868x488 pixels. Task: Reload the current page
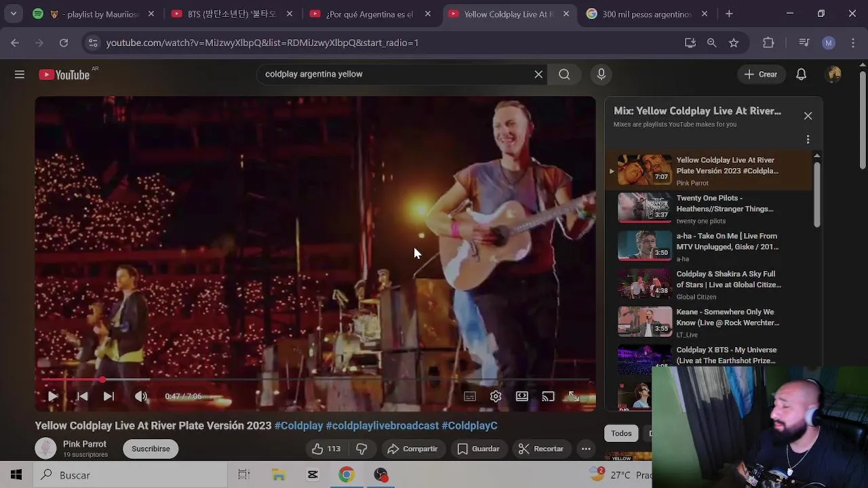[x=64, y=43]
